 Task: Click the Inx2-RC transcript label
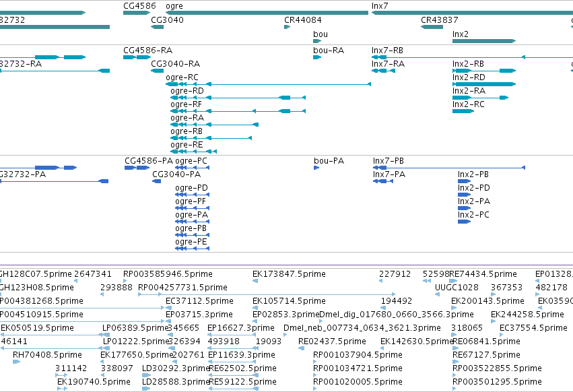(x=469, y=104)
